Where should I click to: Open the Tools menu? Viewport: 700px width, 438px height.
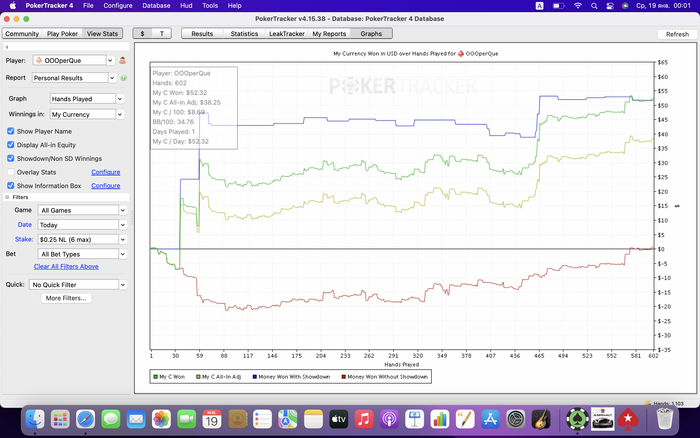point(210,6)
